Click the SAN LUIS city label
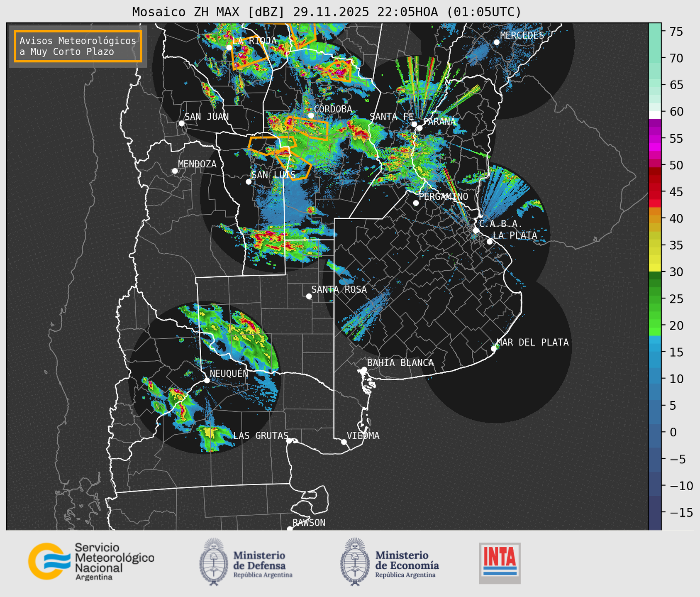Viewport: 700px width, 597px height. tap(273, 175)
